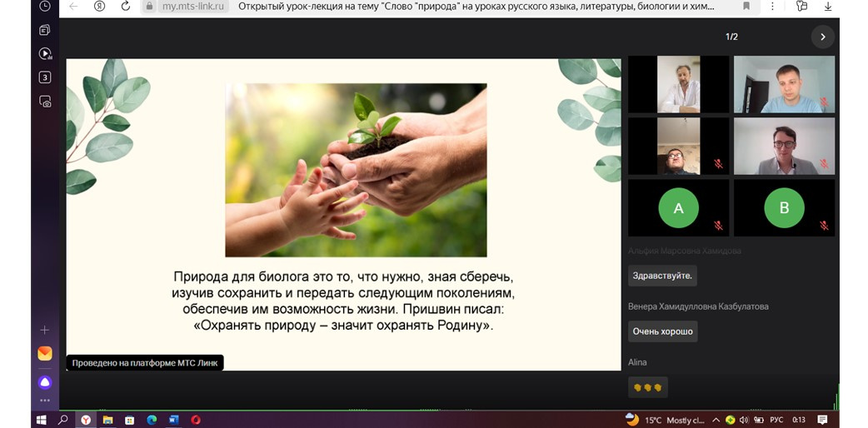Viewport: 868px width, 428px height.
Task: Open Yandex Mail from the sidebar
Action: tap(45, 353)
